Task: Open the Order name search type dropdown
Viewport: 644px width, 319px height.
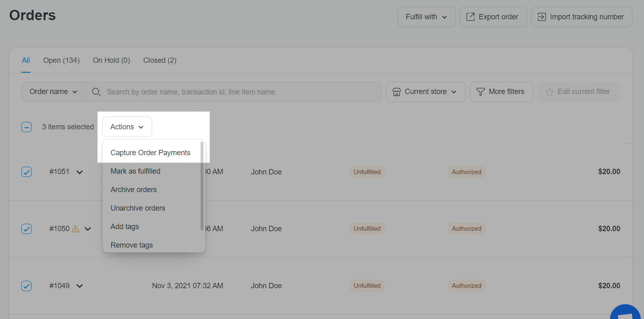Action: [x=53, y=92]
